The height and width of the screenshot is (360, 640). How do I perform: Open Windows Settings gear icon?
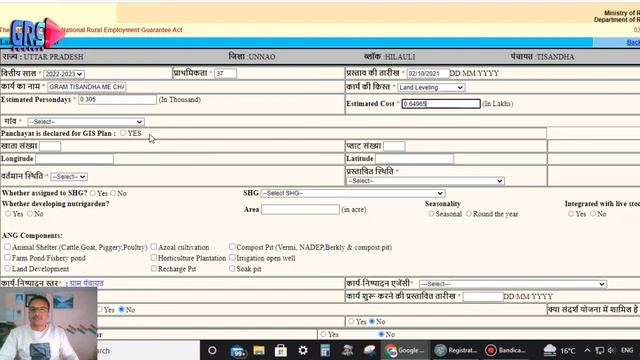pyautogui.click(x=303, y=350)
